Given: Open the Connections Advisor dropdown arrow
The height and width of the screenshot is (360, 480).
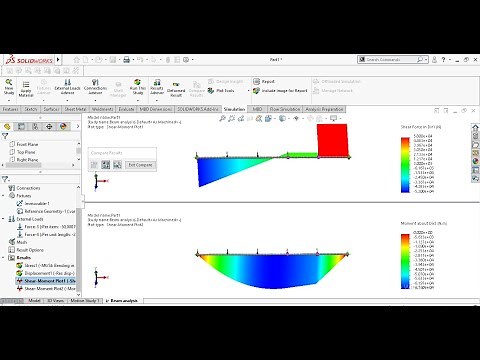Looking at the screenshot, I should (95, 100).
